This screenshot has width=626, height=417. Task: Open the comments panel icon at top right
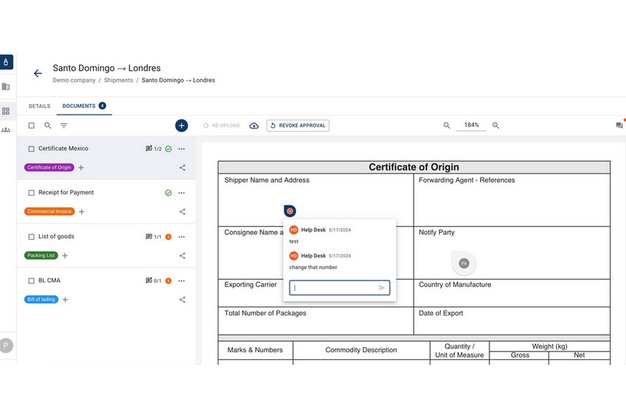click(619, 126)
